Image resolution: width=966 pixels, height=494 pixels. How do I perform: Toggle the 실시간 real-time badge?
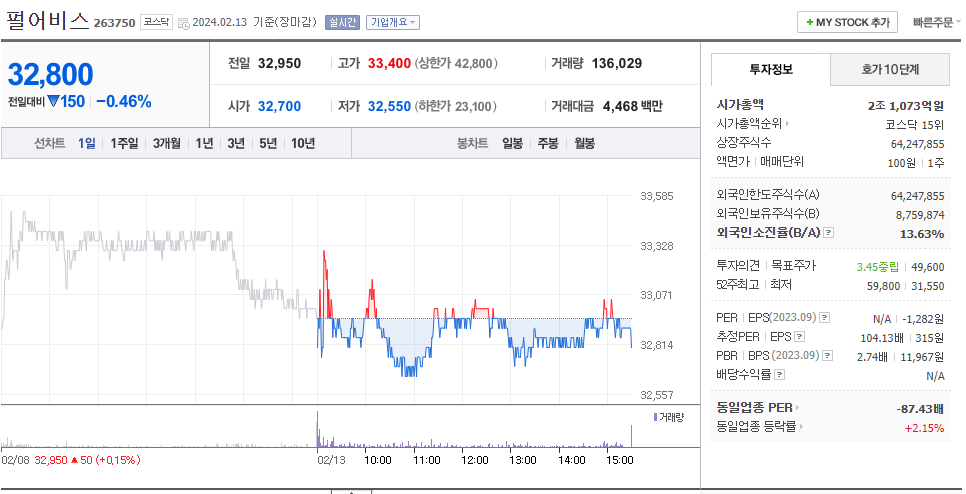point(342,22)
